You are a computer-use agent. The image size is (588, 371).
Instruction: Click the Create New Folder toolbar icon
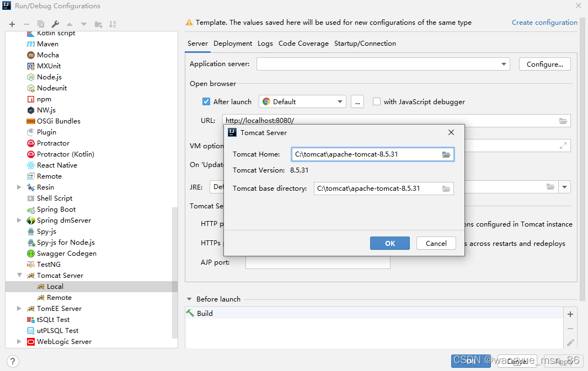[98, 24]
